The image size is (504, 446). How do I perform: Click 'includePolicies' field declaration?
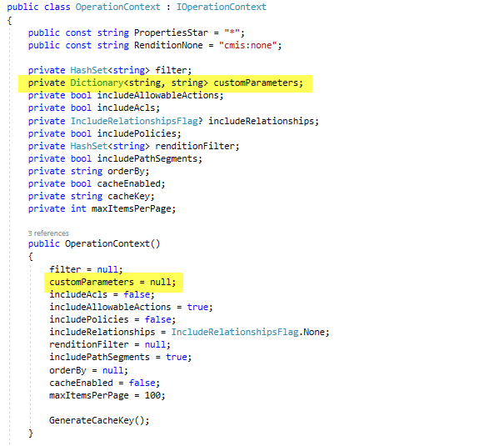click(137, 133)
